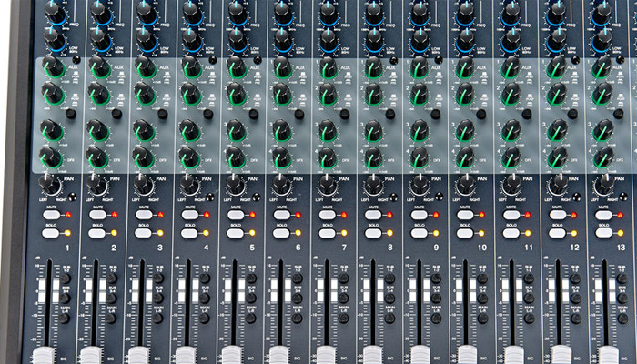Select the LOW EQ knob on channel 13

tap(602, 41)
